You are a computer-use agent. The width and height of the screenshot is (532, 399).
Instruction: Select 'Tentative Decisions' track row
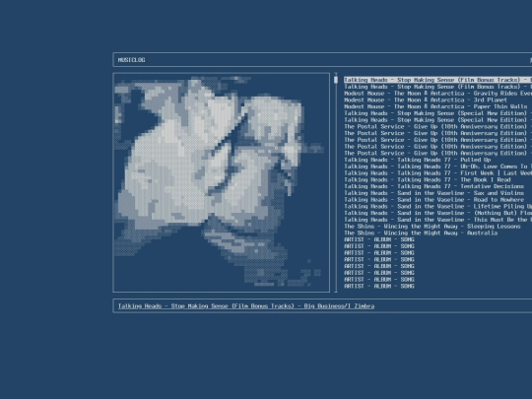click(433, 186)
